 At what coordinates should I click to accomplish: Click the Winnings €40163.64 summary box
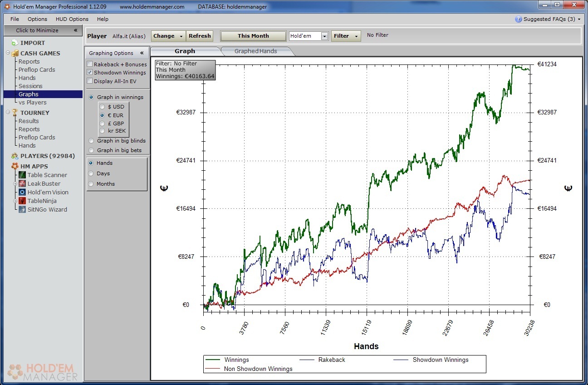(185, 70)
